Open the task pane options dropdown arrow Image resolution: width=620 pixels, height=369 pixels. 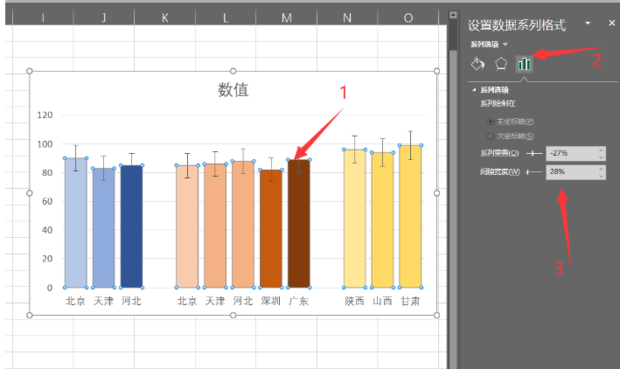(588, 23)
